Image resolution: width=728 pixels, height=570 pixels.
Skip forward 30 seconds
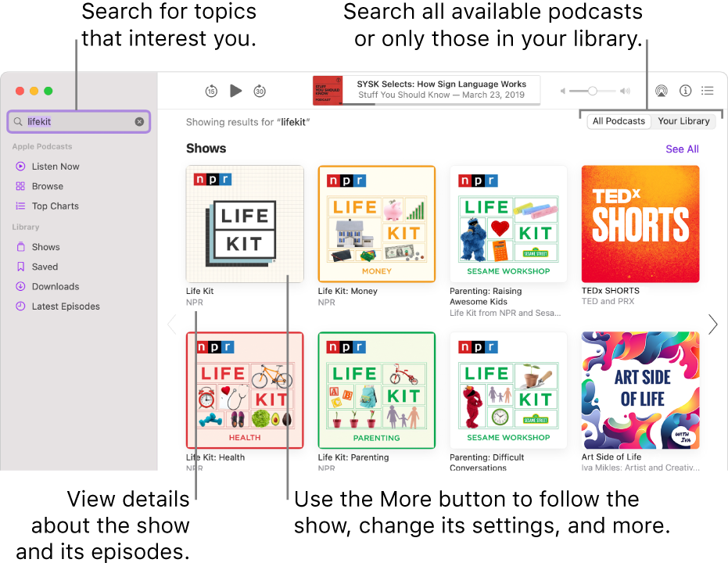click(260, 91)
